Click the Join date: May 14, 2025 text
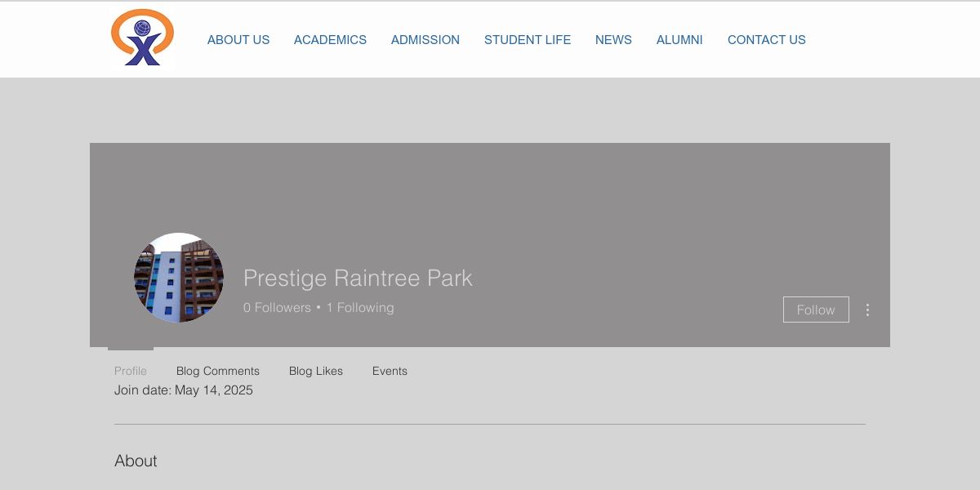This screenshot has height=490, width=980. (184, 390)
